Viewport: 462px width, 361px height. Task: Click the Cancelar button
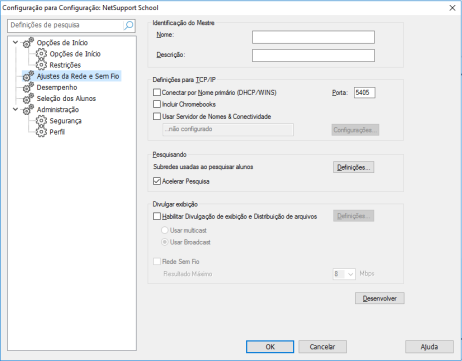pyautogui.click(x=322, y=347)
